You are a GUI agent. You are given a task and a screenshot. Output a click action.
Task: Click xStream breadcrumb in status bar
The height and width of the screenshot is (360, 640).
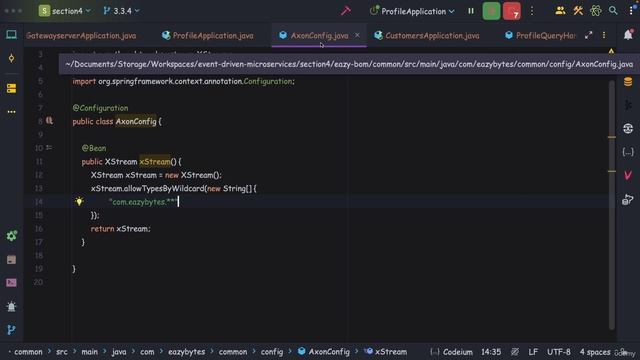[386, 352]
